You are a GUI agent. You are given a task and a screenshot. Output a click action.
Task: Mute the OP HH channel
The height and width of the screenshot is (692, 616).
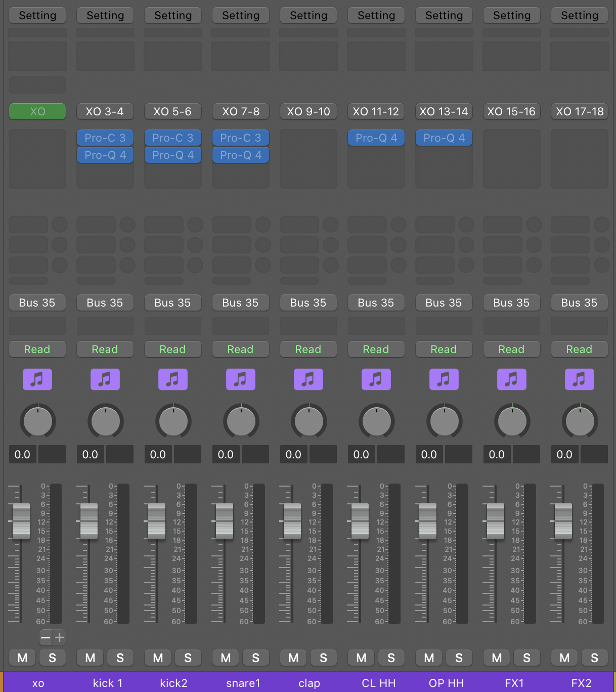click(x=429, y=658)
